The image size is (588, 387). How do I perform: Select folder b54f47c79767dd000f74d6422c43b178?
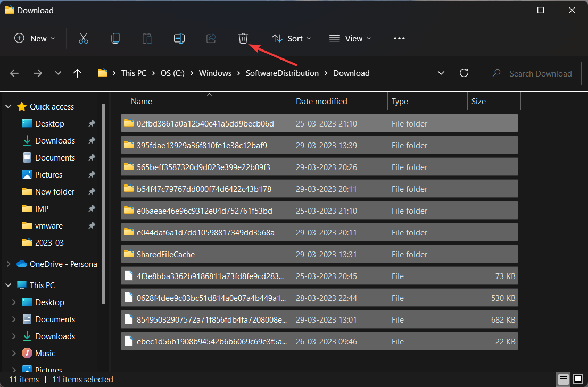pos(319,189)
